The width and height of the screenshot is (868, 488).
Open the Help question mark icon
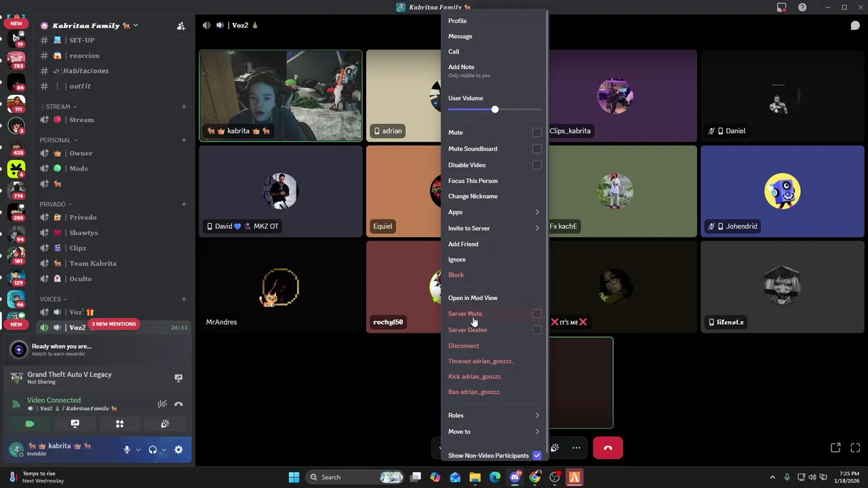(802, 7)
